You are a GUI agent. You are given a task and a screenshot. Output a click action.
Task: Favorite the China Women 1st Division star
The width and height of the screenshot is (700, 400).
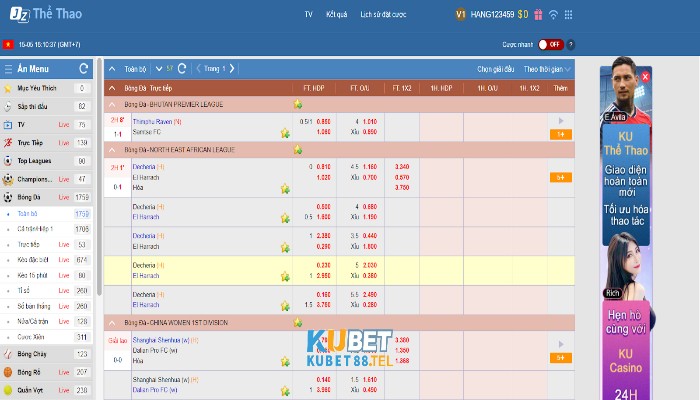(x=298, y=322)
